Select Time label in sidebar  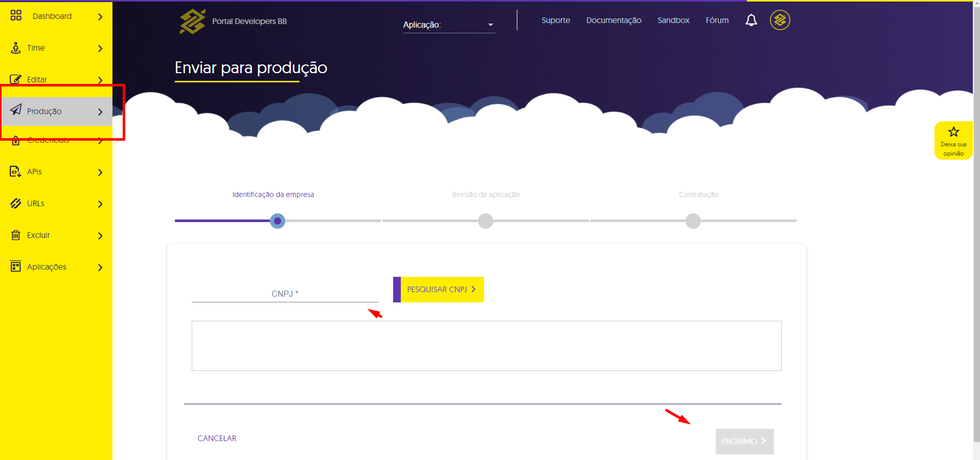[x=36, y=48]
